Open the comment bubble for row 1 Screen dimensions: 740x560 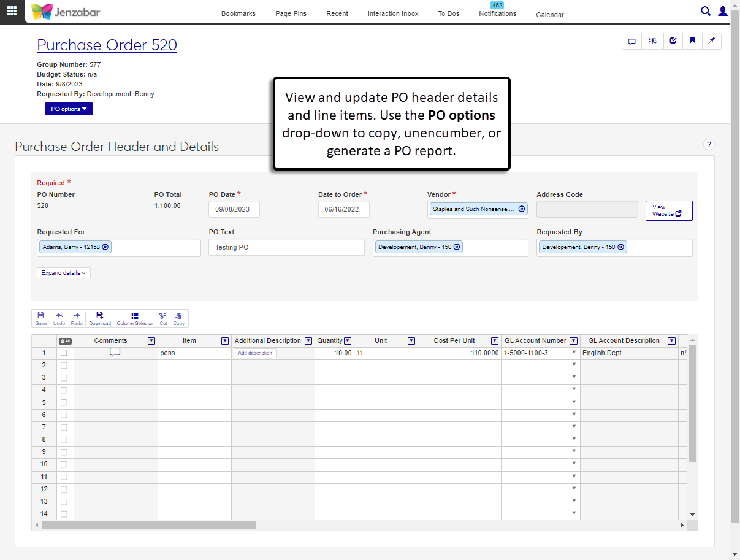tap(115, 352)
